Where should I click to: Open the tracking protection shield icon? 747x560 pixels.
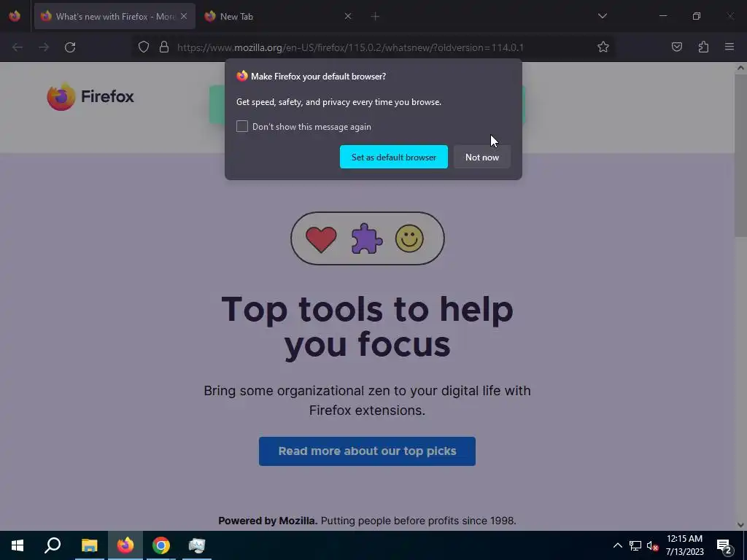point(144,47)
